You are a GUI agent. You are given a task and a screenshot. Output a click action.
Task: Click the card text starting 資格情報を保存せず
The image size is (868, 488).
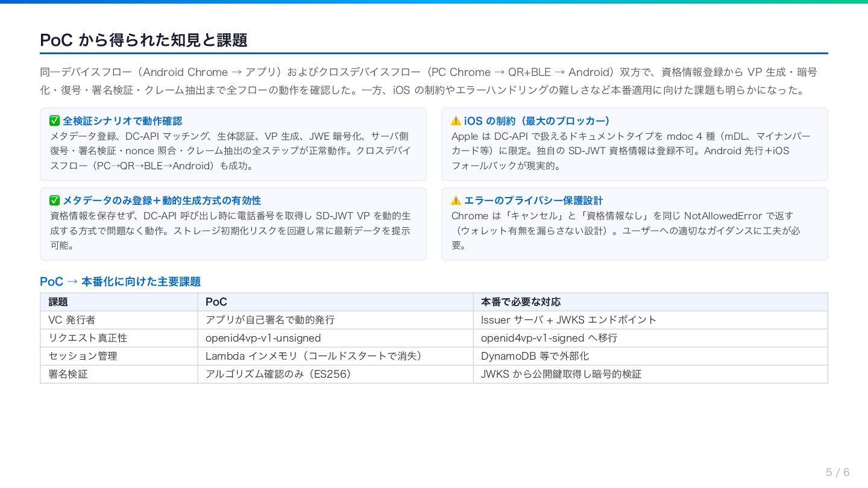pyautogui.click(x=231, y=230)
